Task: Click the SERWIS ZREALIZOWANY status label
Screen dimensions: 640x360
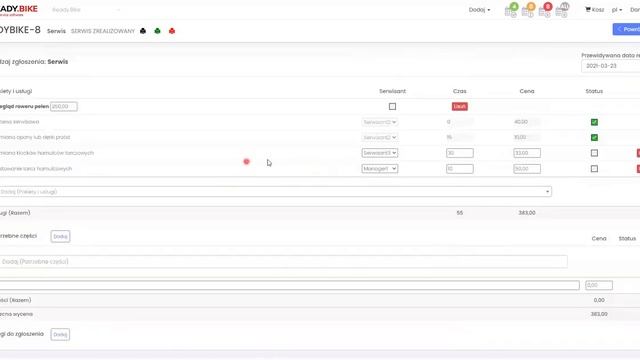Action: [x=103, y=31]
